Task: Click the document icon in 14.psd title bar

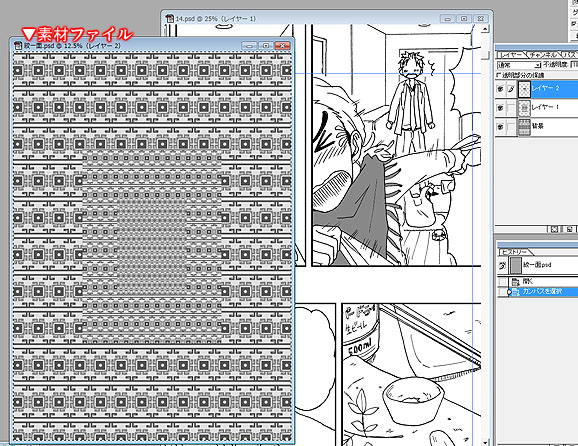Action: [170, 18]
